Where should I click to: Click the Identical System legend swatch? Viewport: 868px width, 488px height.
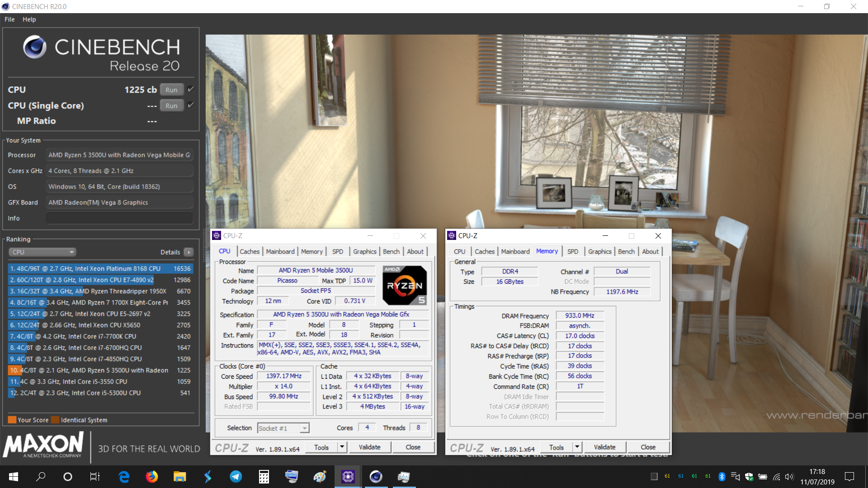click(55, 420)
